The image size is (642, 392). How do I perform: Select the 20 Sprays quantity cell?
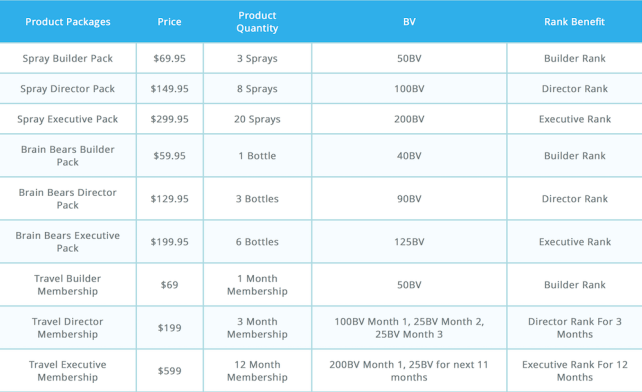pyautogui.click(x=257, y=119)
